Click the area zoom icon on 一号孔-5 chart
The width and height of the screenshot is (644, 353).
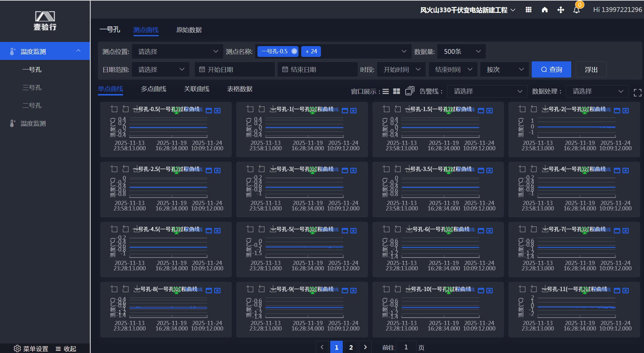tap(250, 229)
